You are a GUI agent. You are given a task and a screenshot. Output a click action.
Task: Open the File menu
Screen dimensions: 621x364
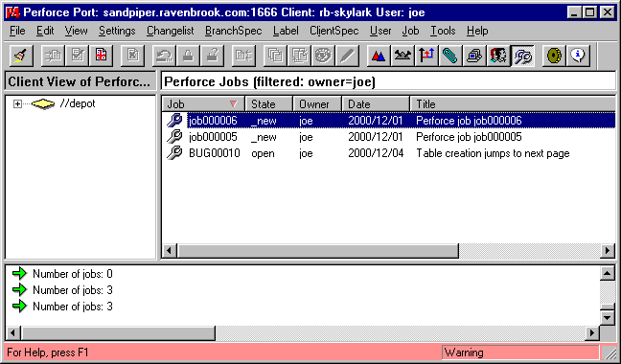pos(17,31)
